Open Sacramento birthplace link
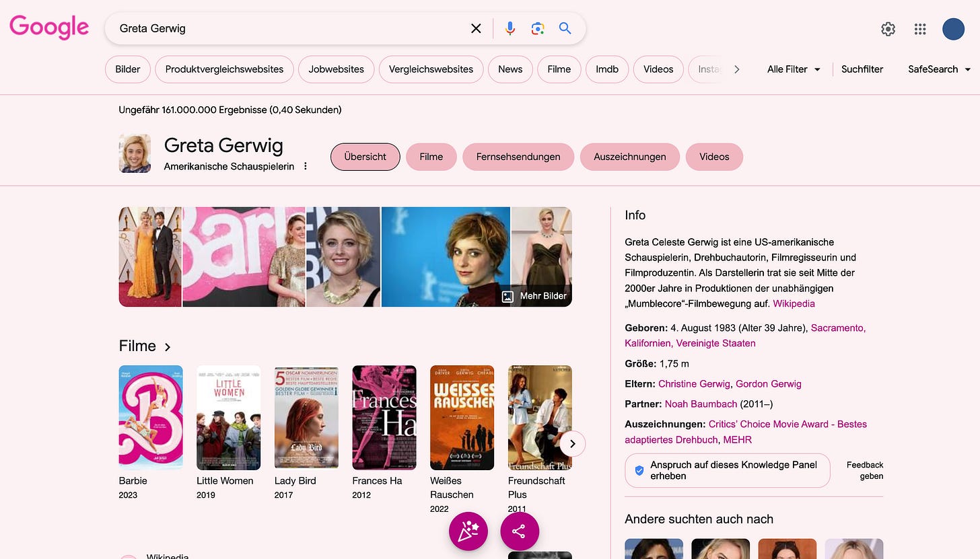The image size is (980, 559). click(x=745, y=336)
